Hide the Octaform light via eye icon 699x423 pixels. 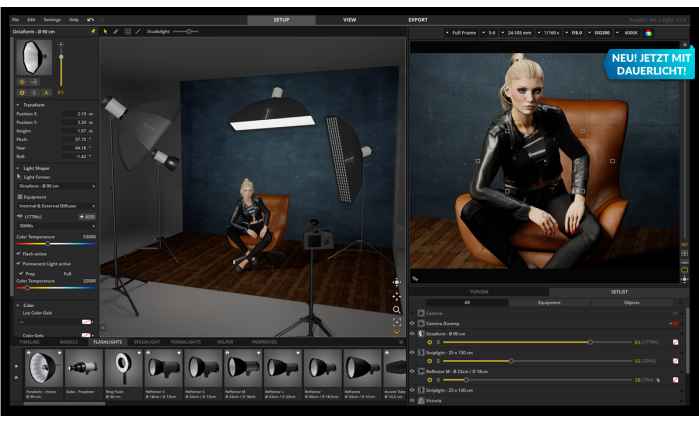tap(412, 333)
